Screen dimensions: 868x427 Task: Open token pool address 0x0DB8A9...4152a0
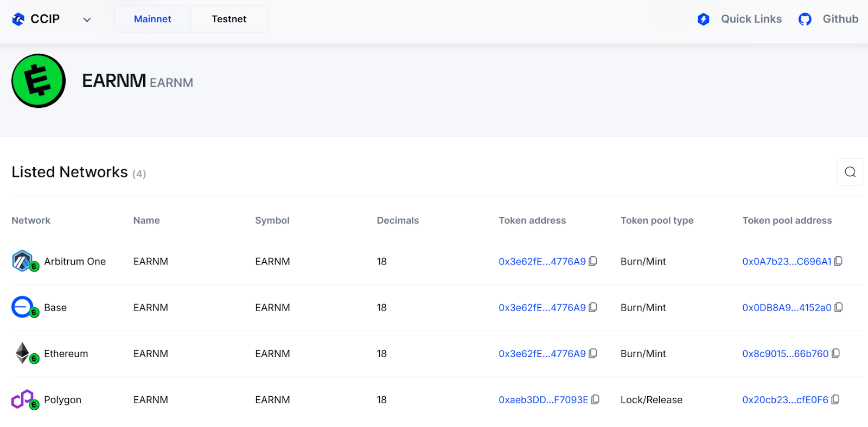[787, 307]
